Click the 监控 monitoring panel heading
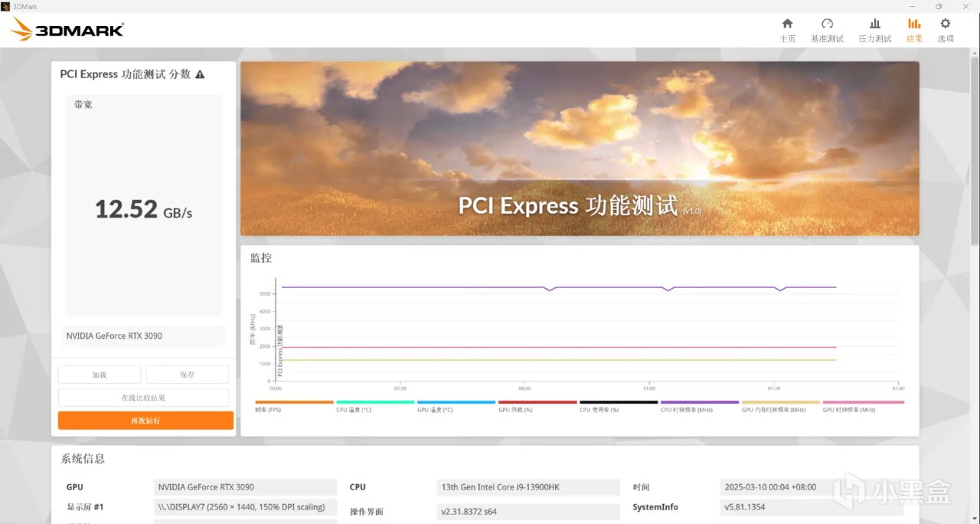 (261, 258)
